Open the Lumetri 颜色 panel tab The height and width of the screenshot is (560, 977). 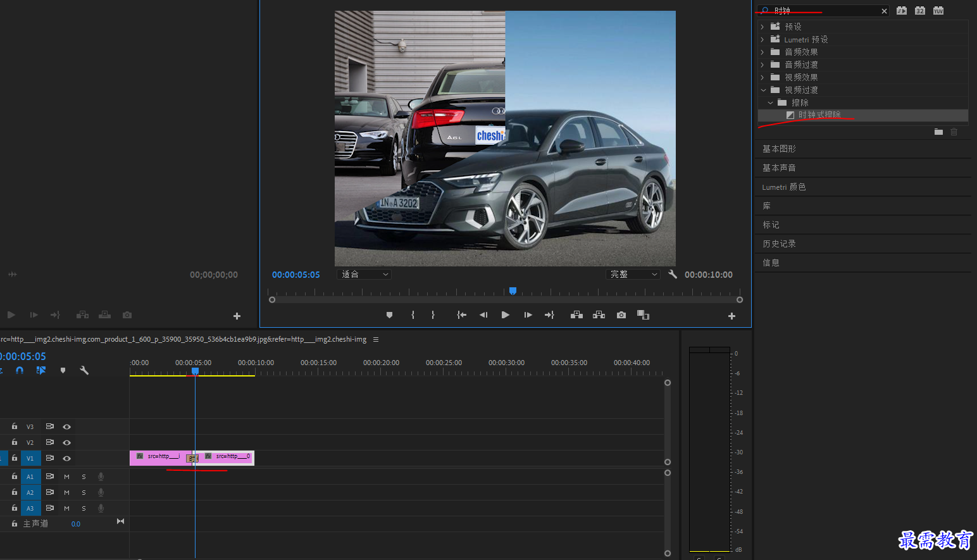coord(783,187)
